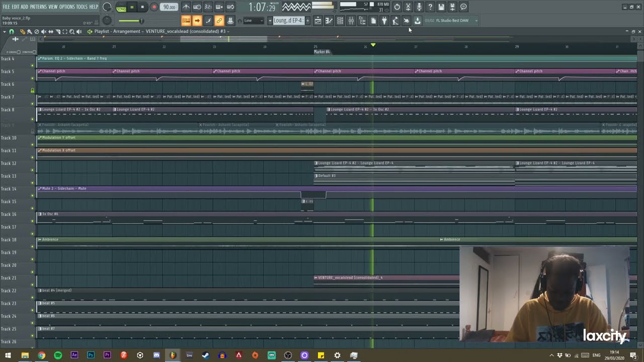Open the audio editor scissors icon
Image resolution: width=644 pixels, height=362 pixels.
[x=408, y=7]
